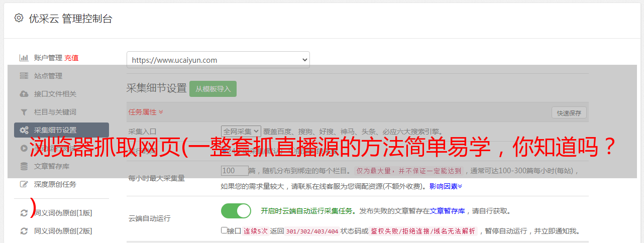Select 采集细节设置 menu item
This screenshot has width=644, height=243.
[61, 130]
